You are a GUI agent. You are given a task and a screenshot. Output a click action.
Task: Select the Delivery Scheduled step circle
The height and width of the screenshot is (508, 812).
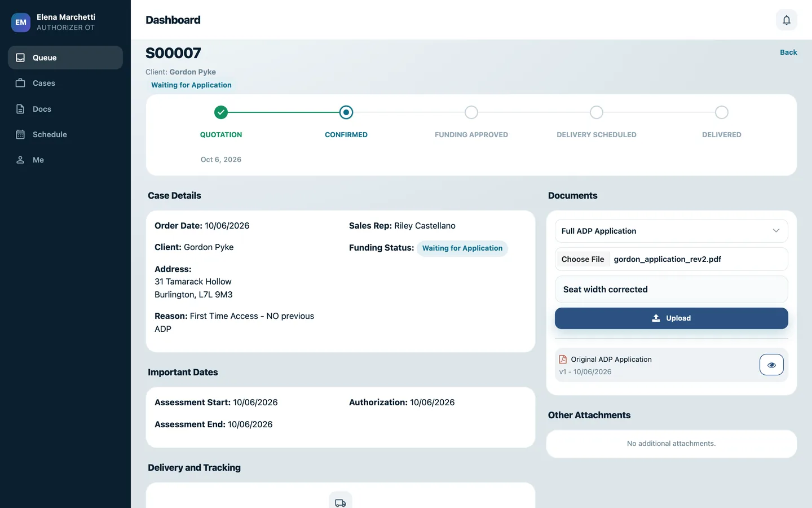(x=597, y=112)
